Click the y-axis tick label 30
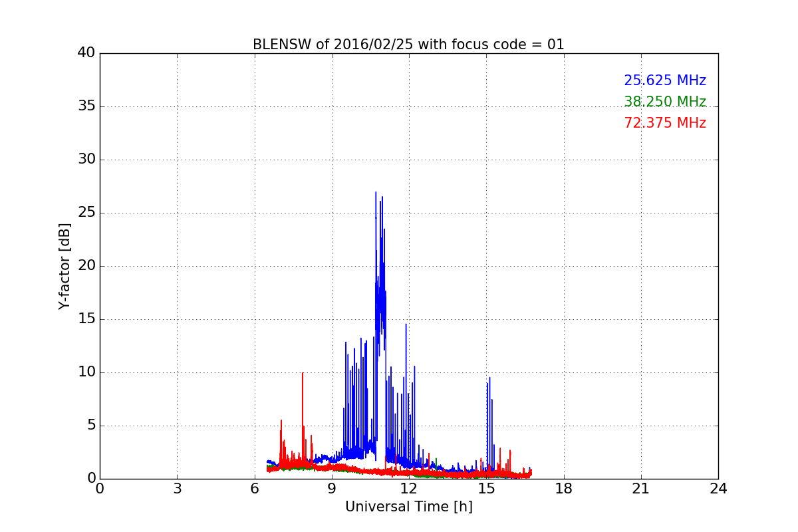The image size is (798, 532). click(86, 160)
